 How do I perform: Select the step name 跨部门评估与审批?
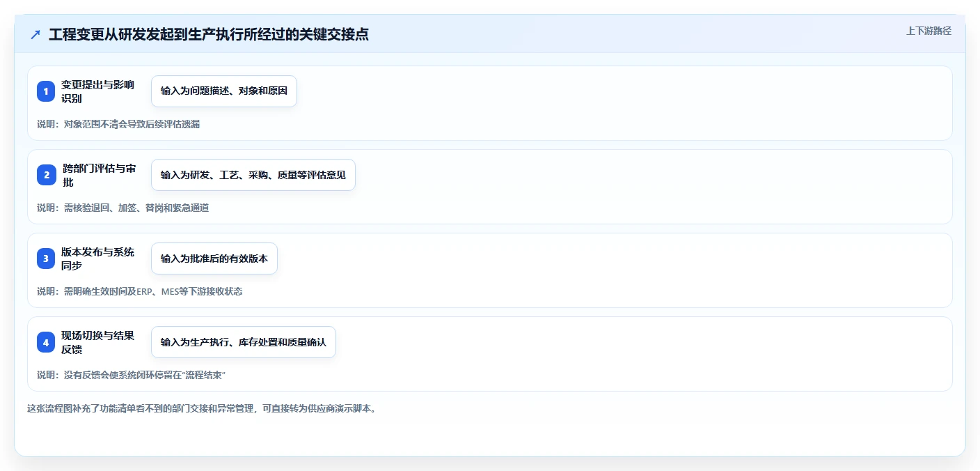(x=99, y=175)
